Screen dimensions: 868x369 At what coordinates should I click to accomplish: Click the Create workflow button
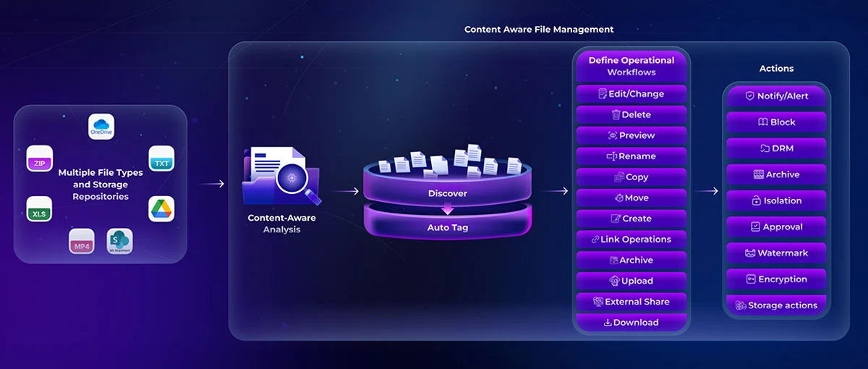[x=631, y=219]
